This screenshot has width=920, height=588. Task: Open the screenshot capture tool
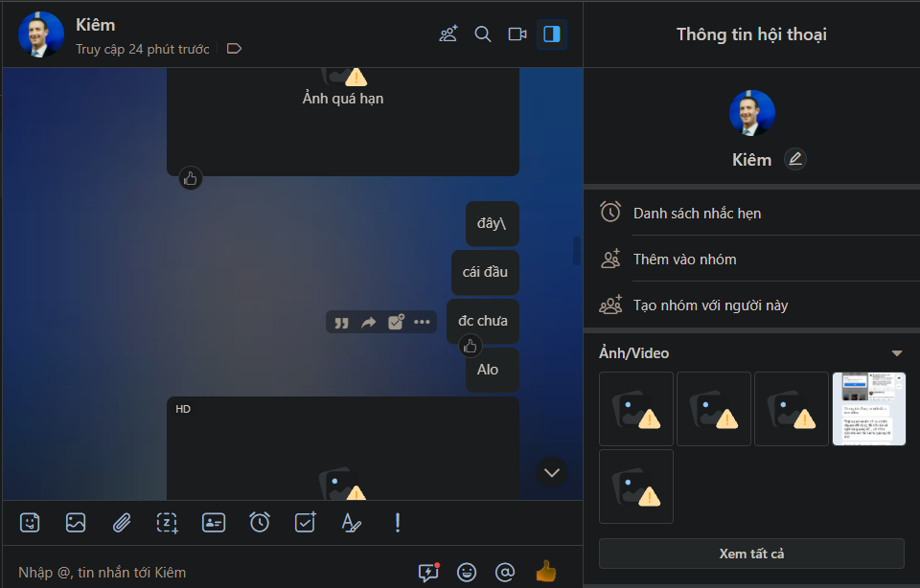point(168,523)
